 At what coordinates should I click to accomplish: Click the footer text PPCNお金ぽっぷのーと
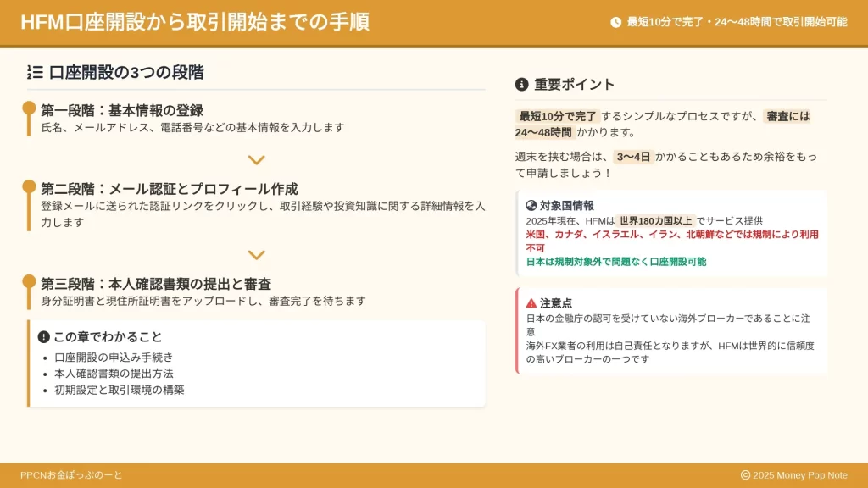pos(71,475)
